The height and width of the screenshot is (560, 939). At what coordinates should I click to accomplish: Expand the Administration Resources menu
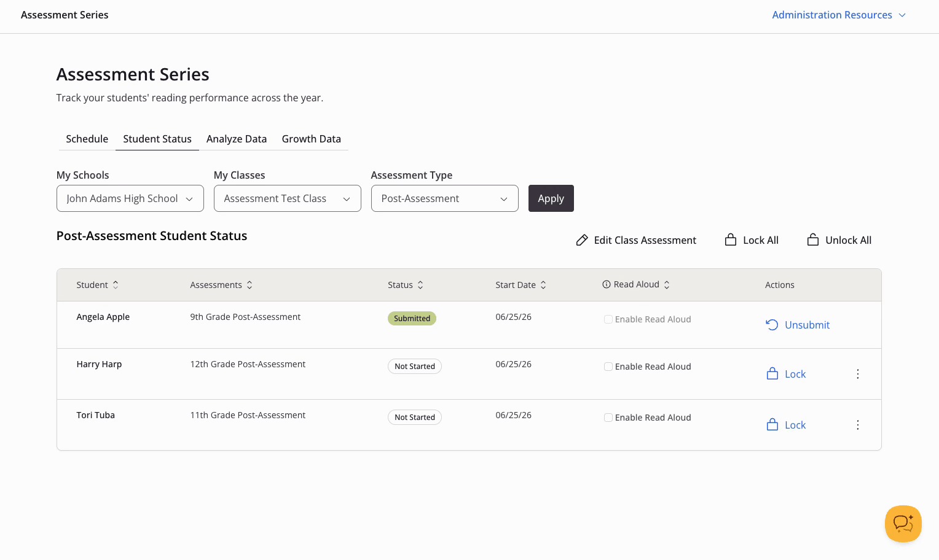coord(839,15)
